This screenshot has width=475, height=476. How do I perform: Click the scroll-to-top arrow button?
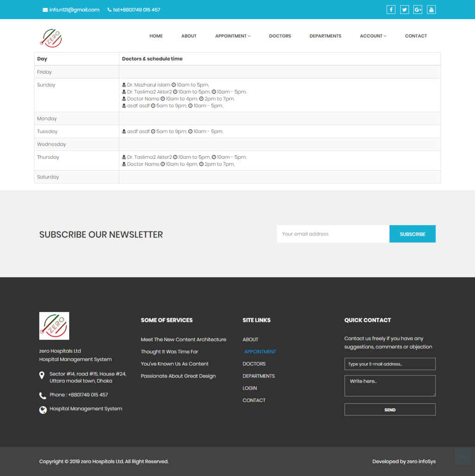point(462,456)
